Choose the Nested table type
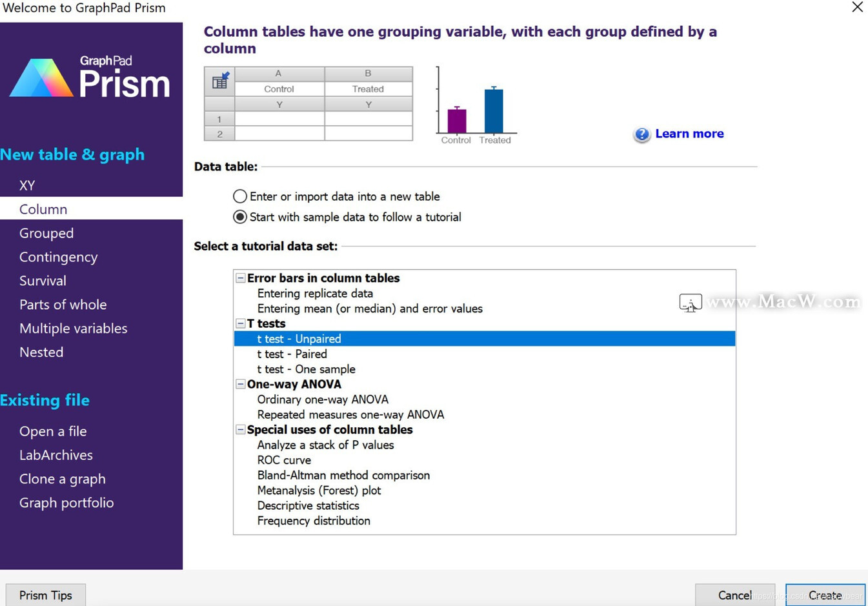The height and width of the screenshot is (606, 868). tap(41, 352)
